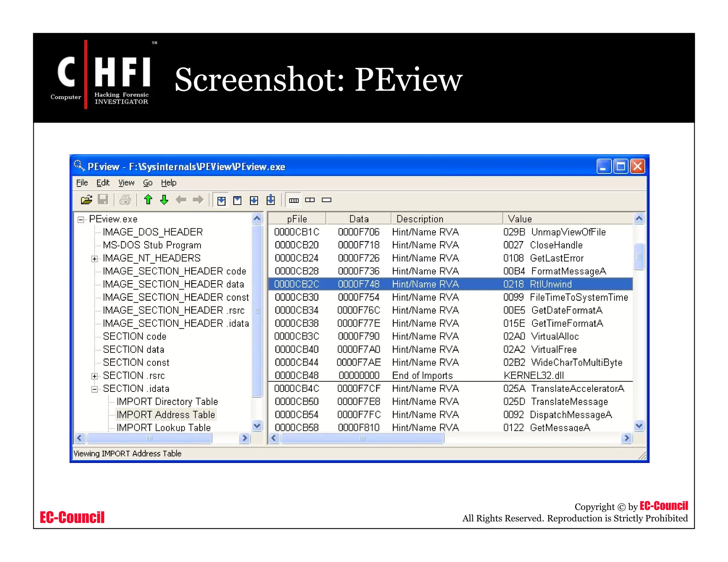Click the open file folder icon

[x=86, y=200]
